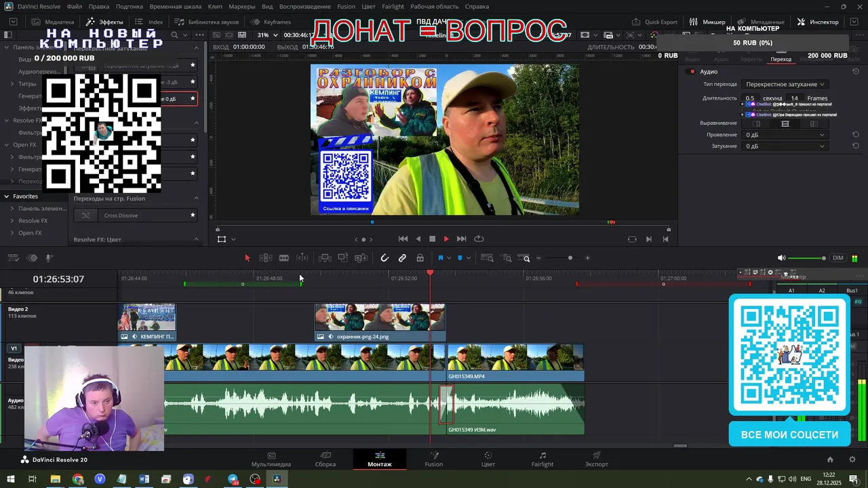Play the timeline in reverse

[x=418, y=239]
